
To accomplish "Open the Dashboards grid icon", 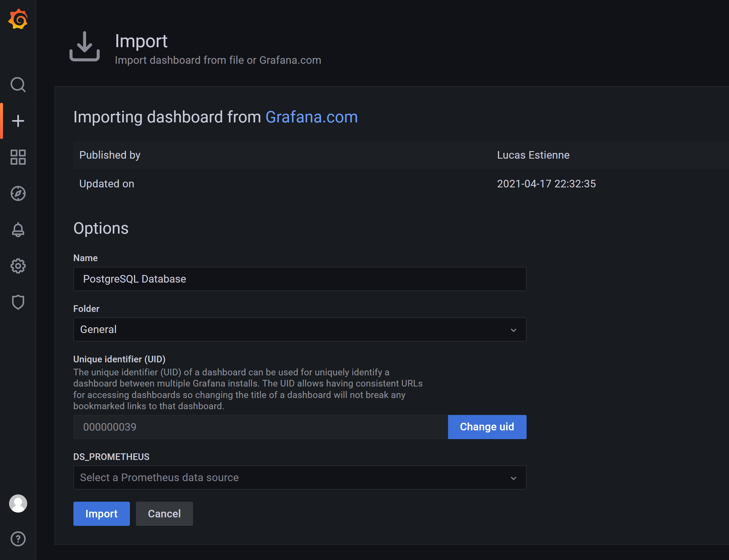I will click(18, 157).
